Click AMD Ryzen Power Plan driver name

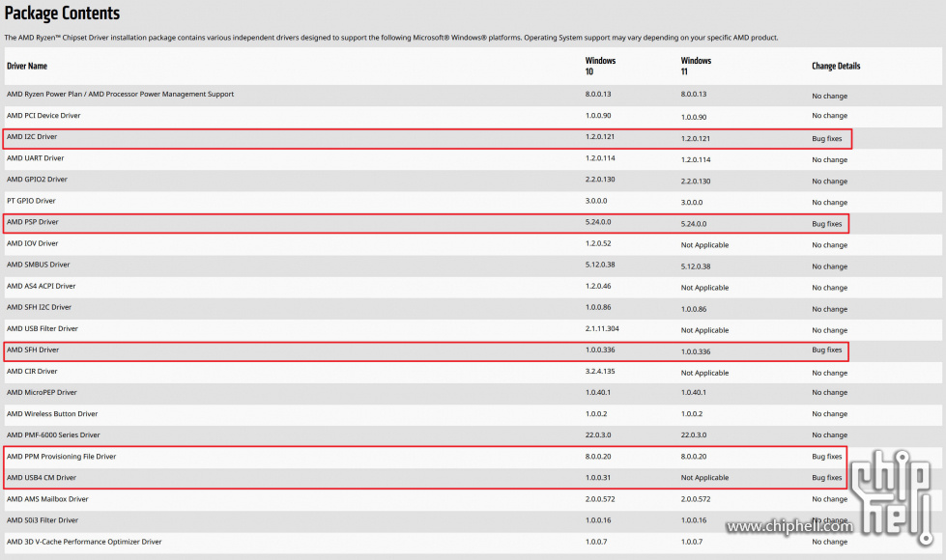click(120, 94)
